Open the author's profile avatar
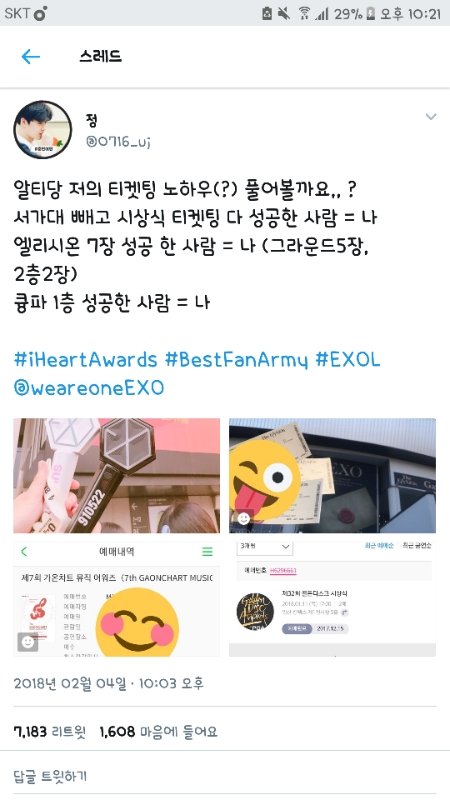 [43, 130]
